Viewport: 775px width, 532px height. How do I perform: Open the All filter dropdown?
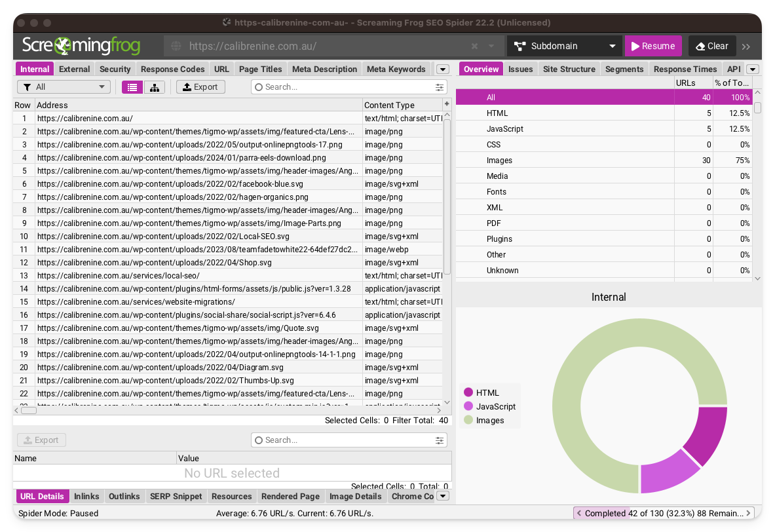(64, 87)
